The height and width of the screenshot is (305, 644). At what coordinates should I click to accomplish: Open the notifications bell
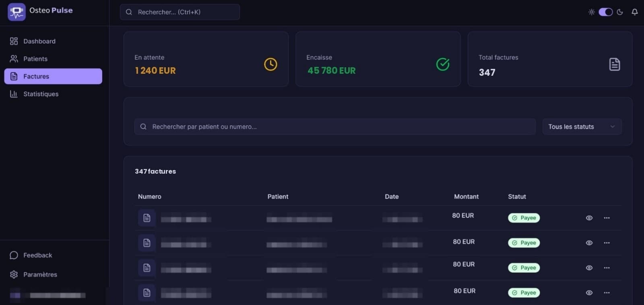coord(634,12)
